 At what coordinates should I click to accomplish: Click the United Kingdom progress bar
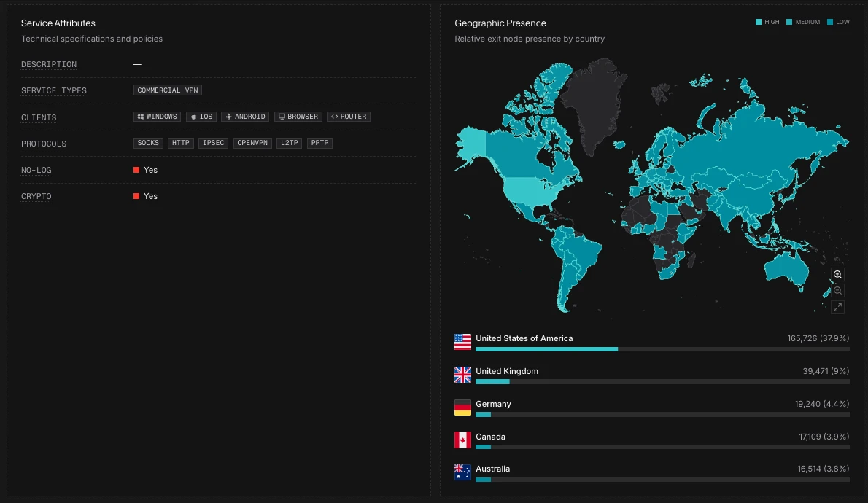pos(662,382)
